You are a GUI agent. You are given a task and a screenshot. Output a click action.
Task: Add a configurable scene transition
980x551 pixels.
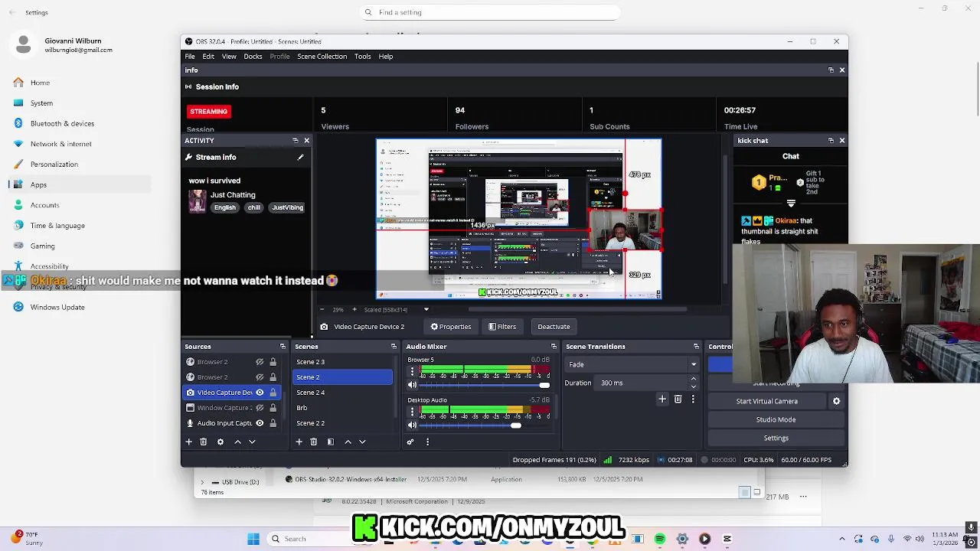click(662, 399)
